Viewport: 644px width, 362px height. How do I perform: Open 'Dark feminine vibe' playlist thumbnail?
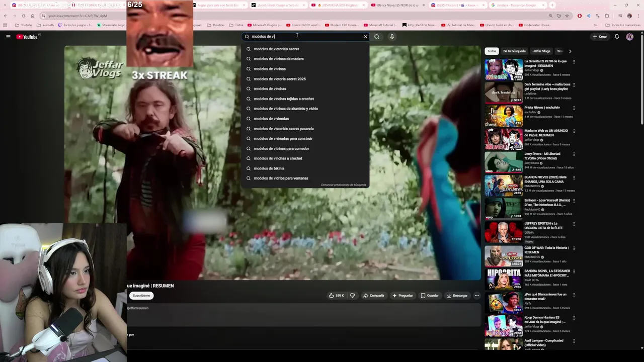click(x=504, y=93)
